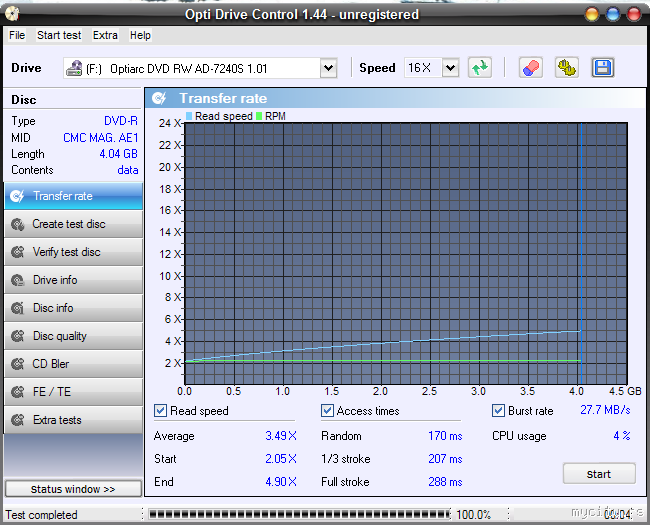Expand the Drive selection dropdown
Viewport: 650px width, 525px height.
[328, 68]
